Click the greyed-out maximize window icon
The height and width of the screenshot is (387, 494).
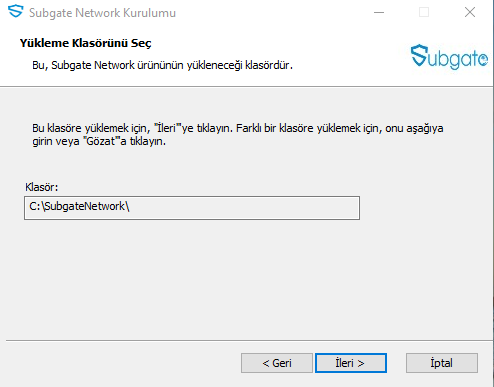[424, 12]
